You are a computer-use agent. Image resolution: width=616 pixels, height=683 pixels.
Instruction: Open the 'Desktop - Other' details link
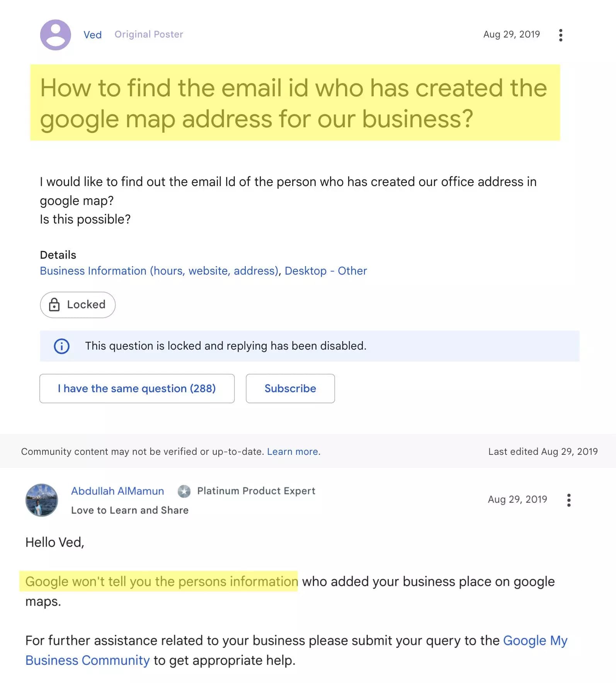click(x=325, y=271)
